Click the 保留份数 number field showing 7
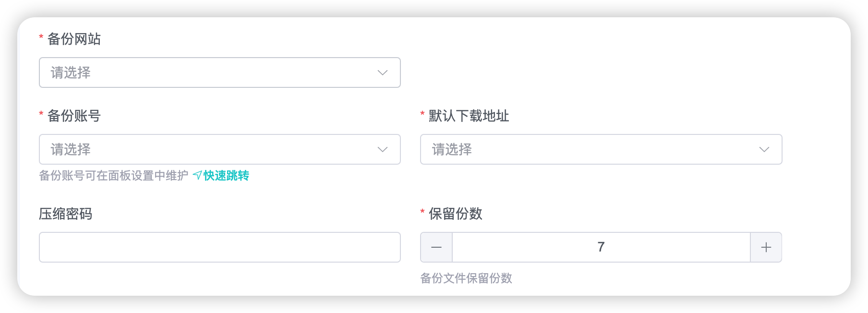The height and width of the screenshot is (313, 868). 601,247
